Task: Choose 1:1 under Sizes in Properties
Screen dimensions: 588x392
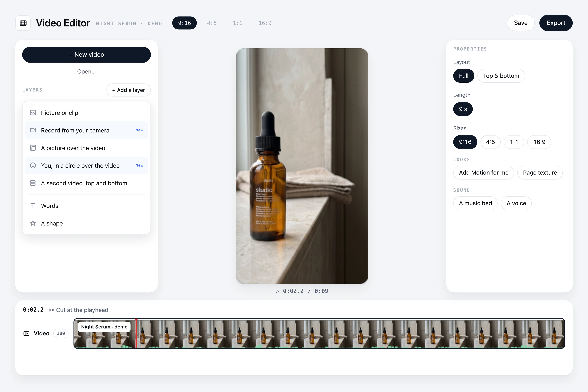Action: (514, 142)
